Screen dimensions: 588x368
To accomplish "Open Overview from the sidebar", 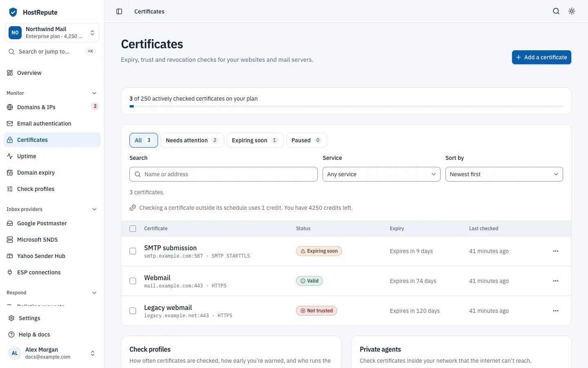I will (x=52, y=73).
